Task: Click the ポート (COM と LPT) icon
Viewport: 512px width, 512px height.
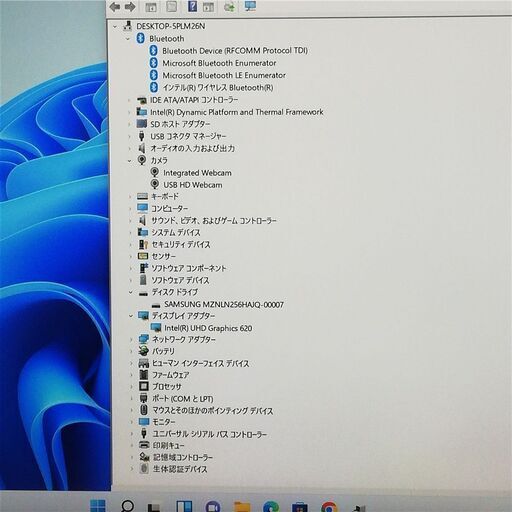Action: point(143,398)
